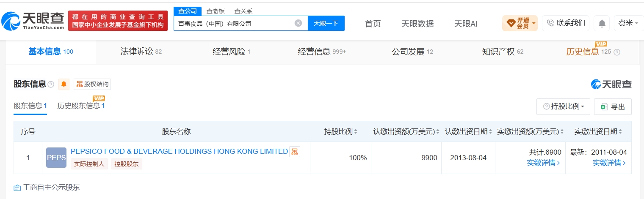Screen dimensions: 644x199
Task: Click the notification bell icon in header
Action: (602, 23)
